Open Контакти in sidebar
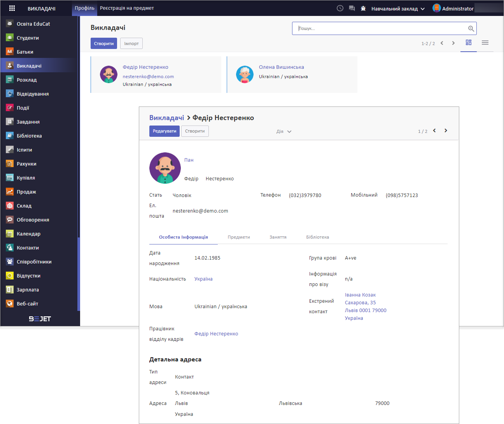 pyautogui.click(x=39, y=248)
